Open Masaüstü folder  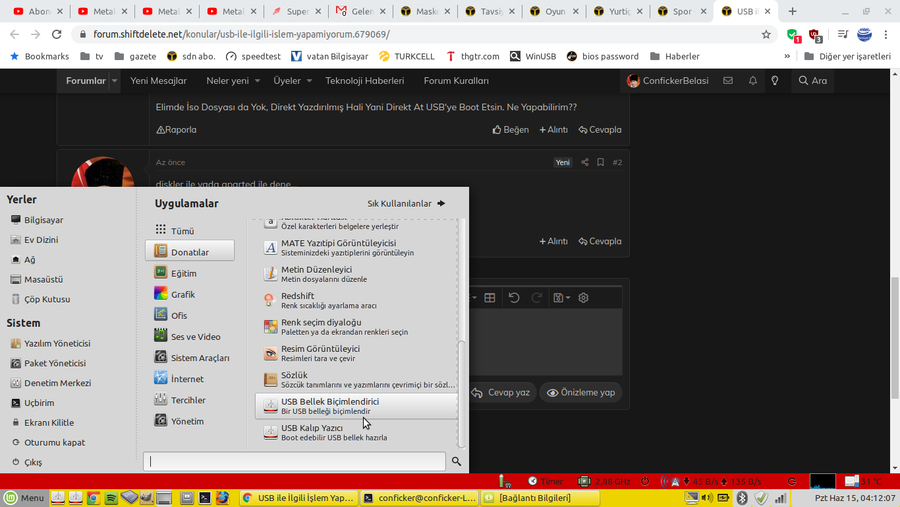point(37,280)
